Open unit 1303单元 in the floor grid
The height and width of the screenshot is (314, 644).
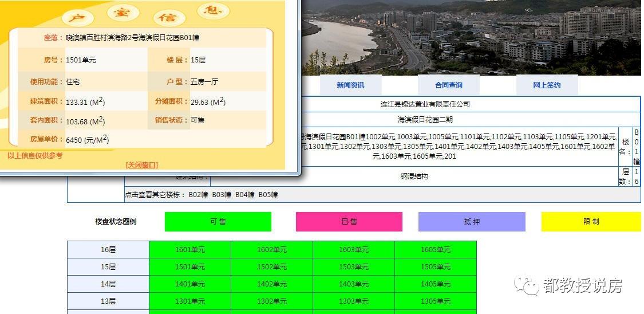pyautogui.click(x=354, y=301)
